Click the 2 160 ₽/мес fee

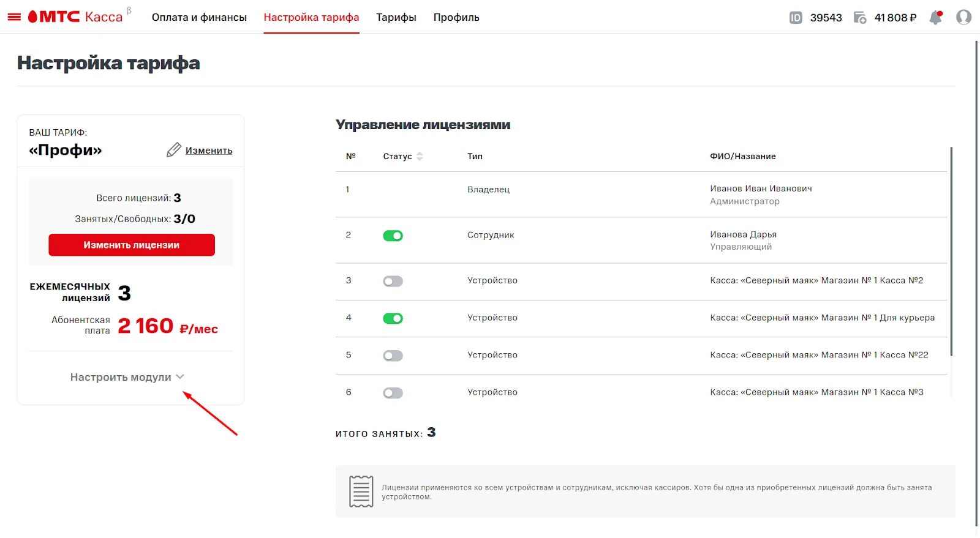coord(168,326)
